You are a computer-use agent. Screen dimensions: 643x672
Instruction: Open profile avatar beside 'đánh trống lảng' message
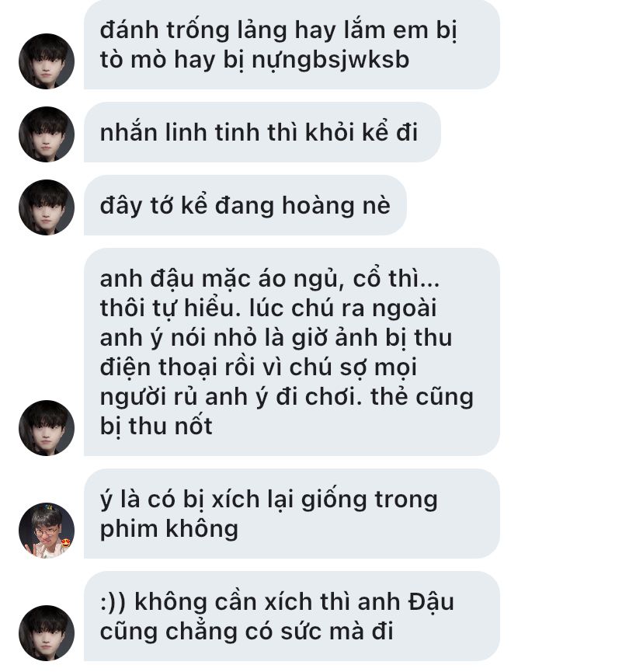tap(47, 61)
